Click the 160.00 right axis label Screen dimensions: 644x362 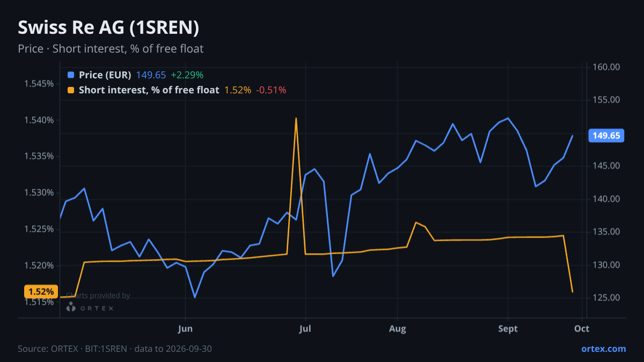pos(606,67)
